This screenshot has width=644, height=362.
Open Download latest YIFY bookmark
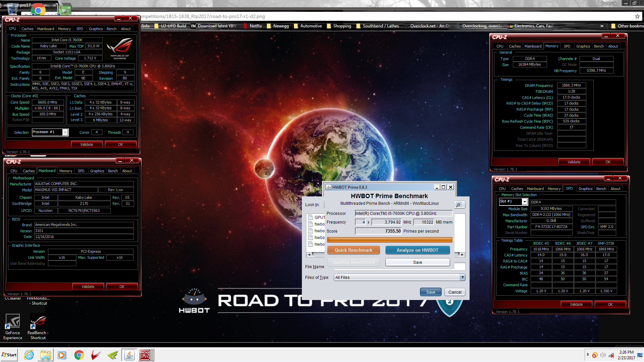(213, 26)
